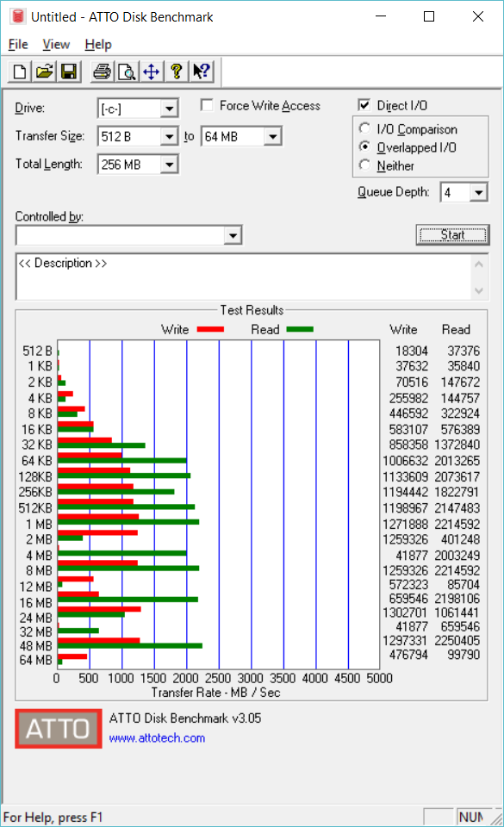This screenshot has width=504, height=827.
Task: Open the Controlled by dropdown
Action: coord(233,235)
